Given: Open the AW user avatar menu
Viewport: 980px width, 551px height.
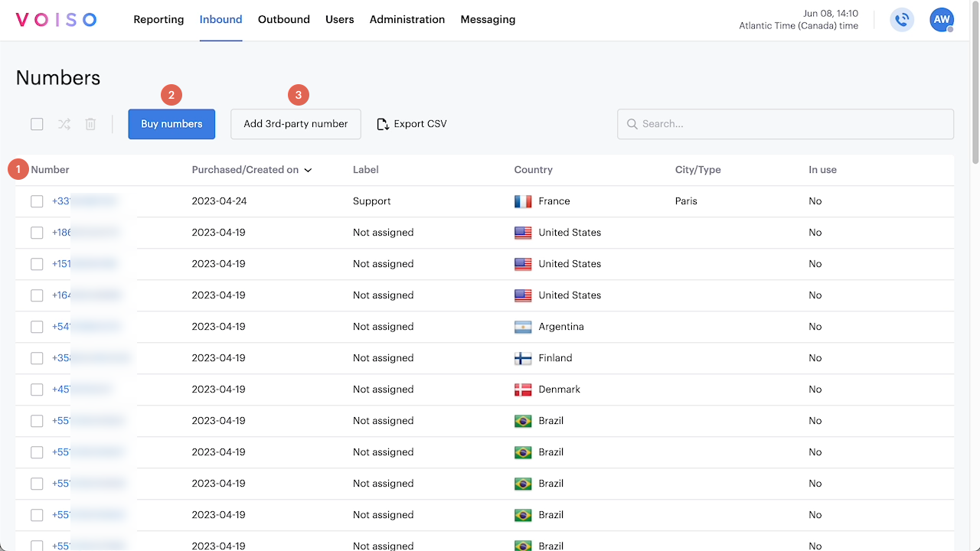Looking at the screenshot, I should pos(942,20).
